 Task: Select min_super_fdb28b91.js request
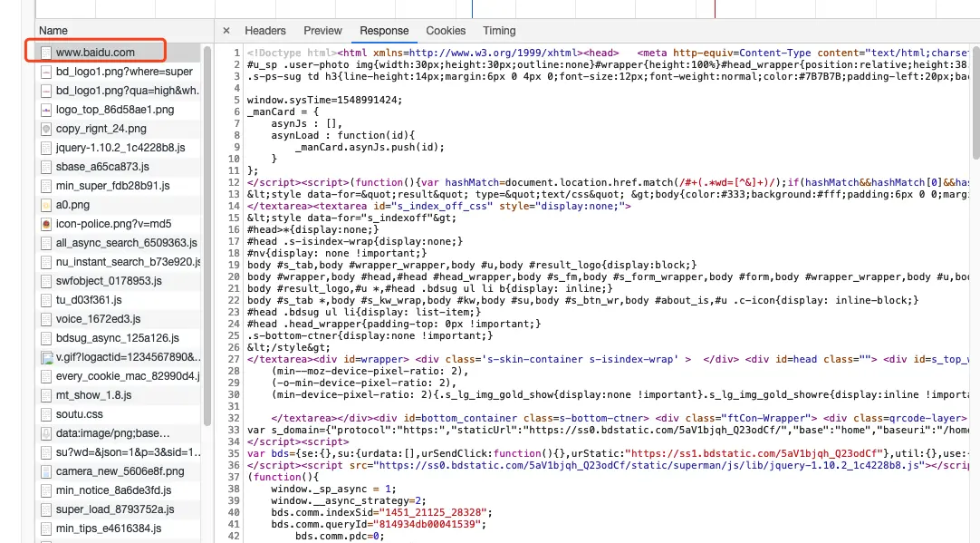point(118,186)
